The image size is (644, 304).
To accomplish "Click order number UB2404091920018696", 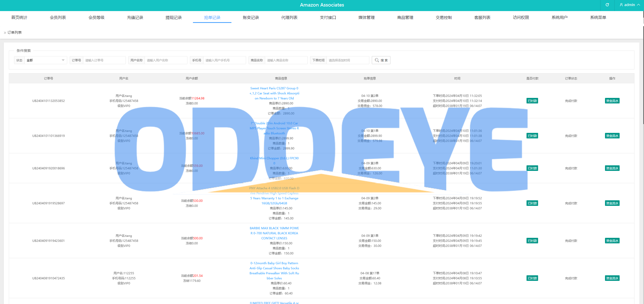I will point(49,168).
